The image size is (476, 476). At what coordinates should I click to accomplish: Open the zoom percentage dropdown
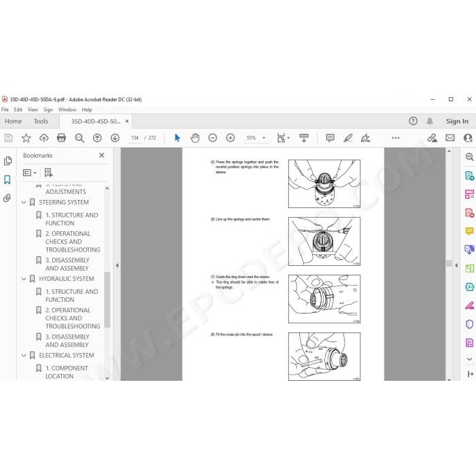[264, 138]
